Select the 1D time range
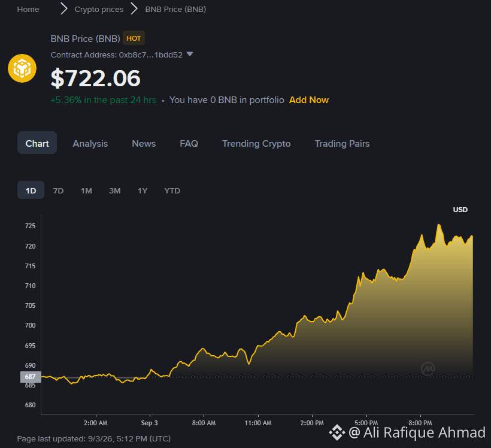Screen dimensions: 491x448 coord(31,190)
